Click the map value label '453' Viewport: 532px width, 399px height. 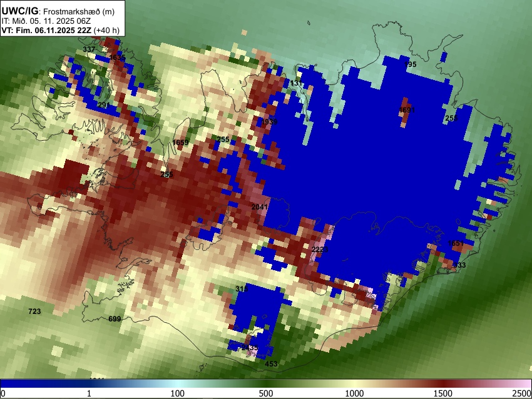pyautogui.click(x=271, y=364)
